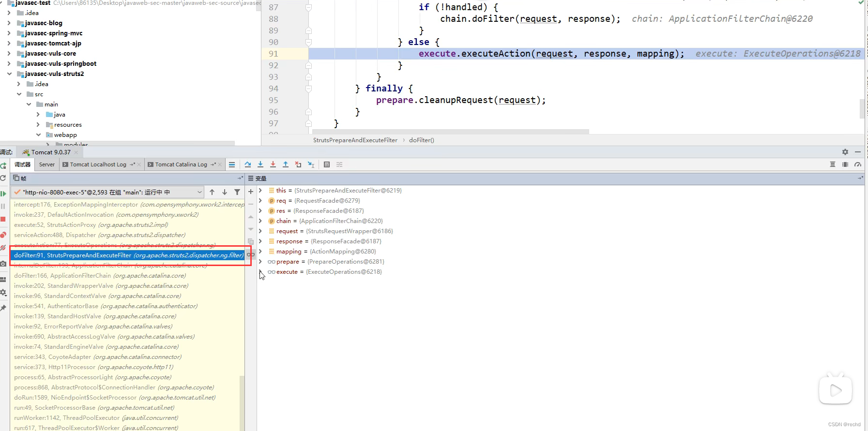Viewport: 868px width, 431px height.
Task: Click Step Over debugger icon
Action: click(248, 164)
